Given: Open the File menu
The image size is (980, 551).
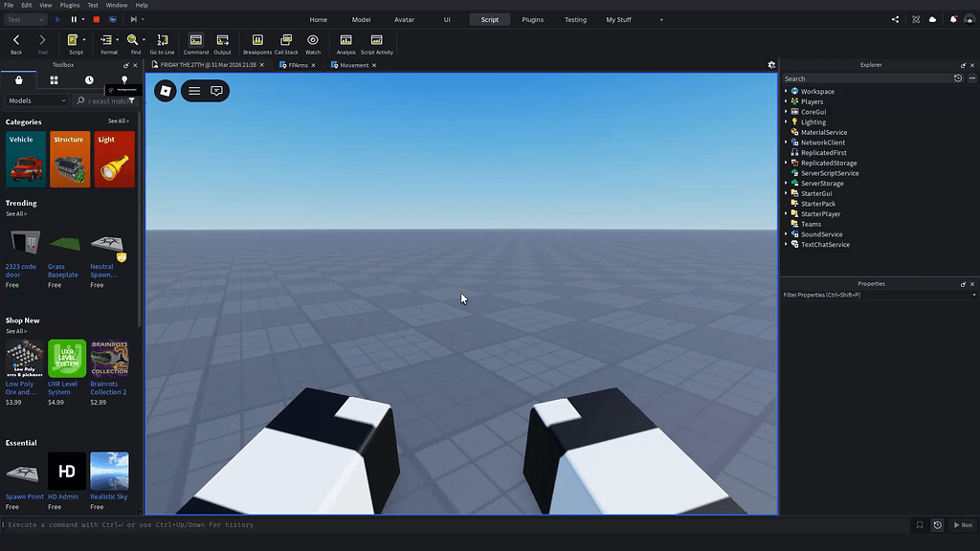Looking at the screenshot, I should coord(9,5).
